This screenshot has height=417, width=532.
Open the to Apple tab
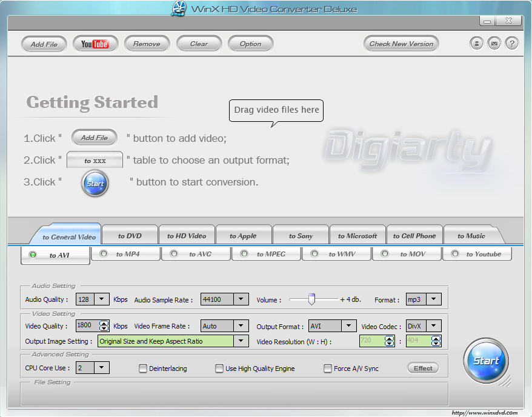tap(243, 236)
